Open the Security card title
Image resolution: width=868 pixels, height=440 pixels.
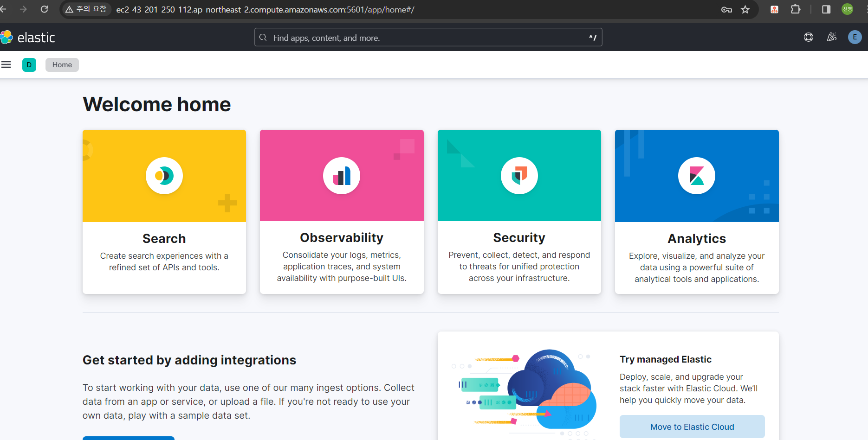point(519,237)
